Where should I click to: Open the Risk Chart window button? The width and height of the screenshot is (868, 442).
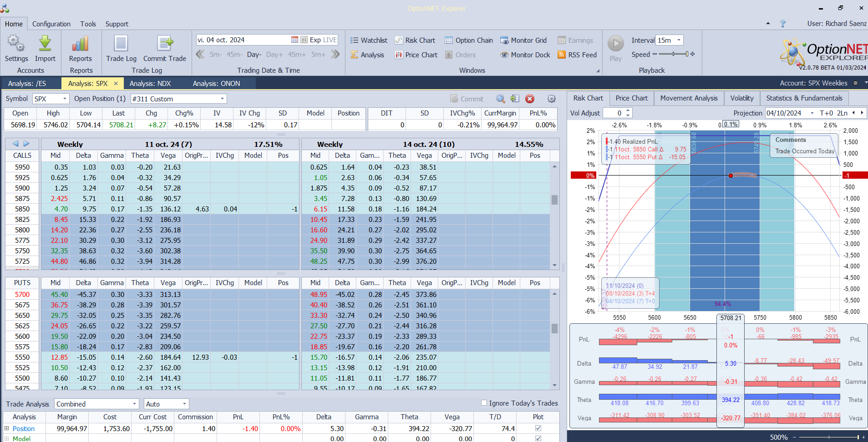point(415,40)
